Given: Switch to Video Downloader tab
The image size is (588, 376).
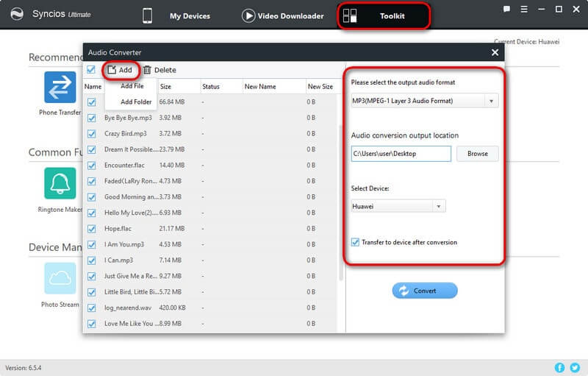Looking at the screenshot, I should click(x=283, y=15).
